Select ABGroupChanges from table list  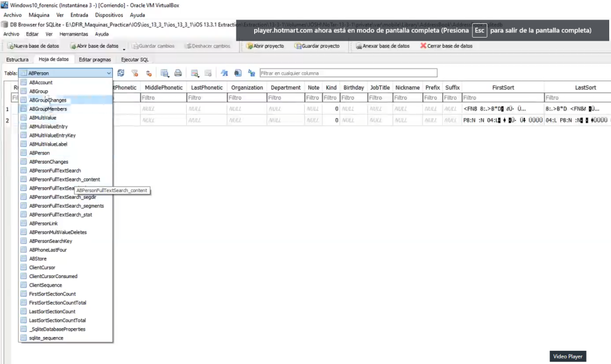tap(66, 100)
